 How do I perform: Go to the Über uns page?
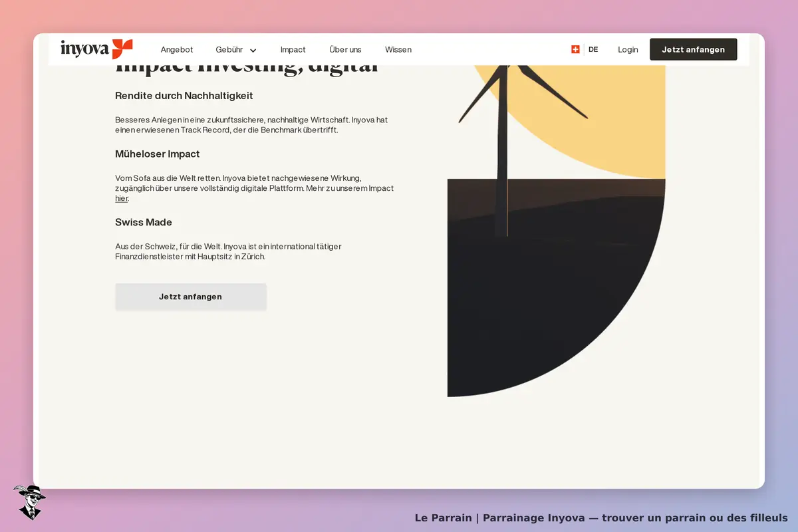click(345, 50)
